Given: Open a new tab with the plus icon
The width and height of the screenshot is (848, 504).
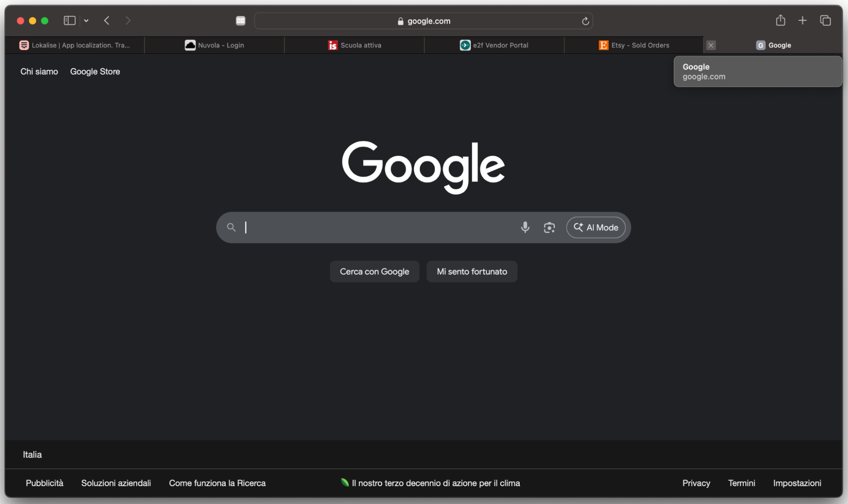Looking at the screenshot, I should tap(803, 20).
